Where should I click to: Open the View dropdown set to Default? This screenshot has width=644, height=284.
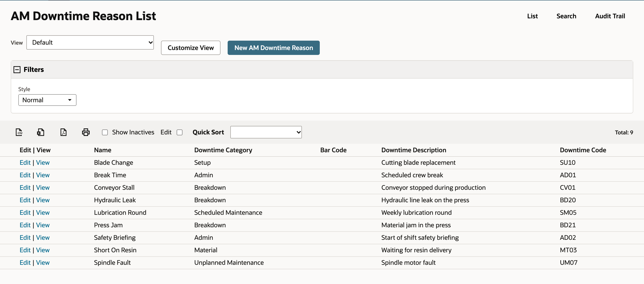point(90,42)
